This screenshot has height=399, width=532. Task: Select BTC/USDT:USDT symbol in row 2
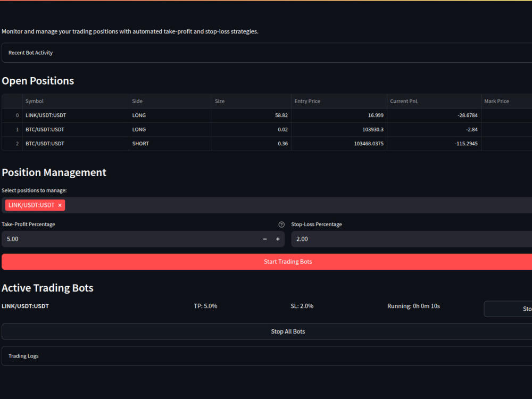coord(76,144)
